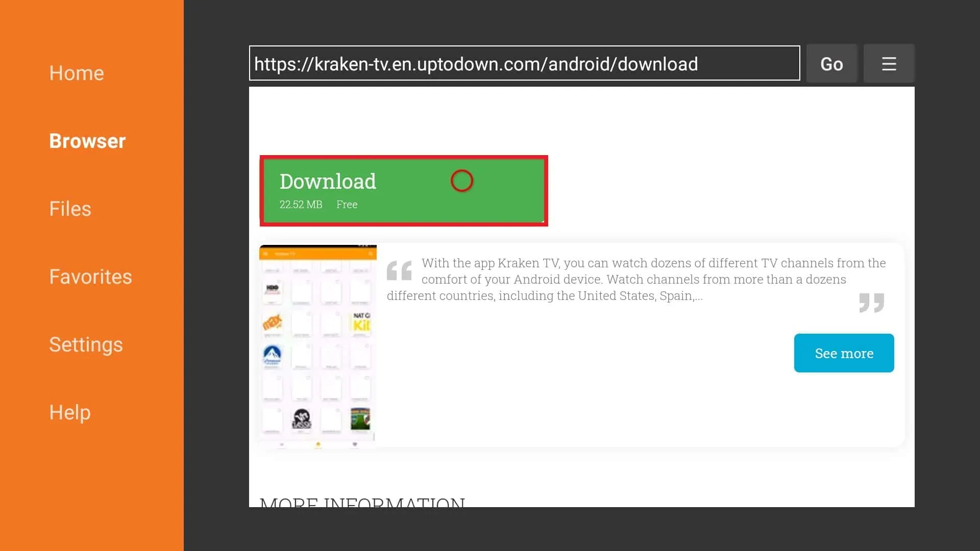Focus the URL address field

pos(524,63)
